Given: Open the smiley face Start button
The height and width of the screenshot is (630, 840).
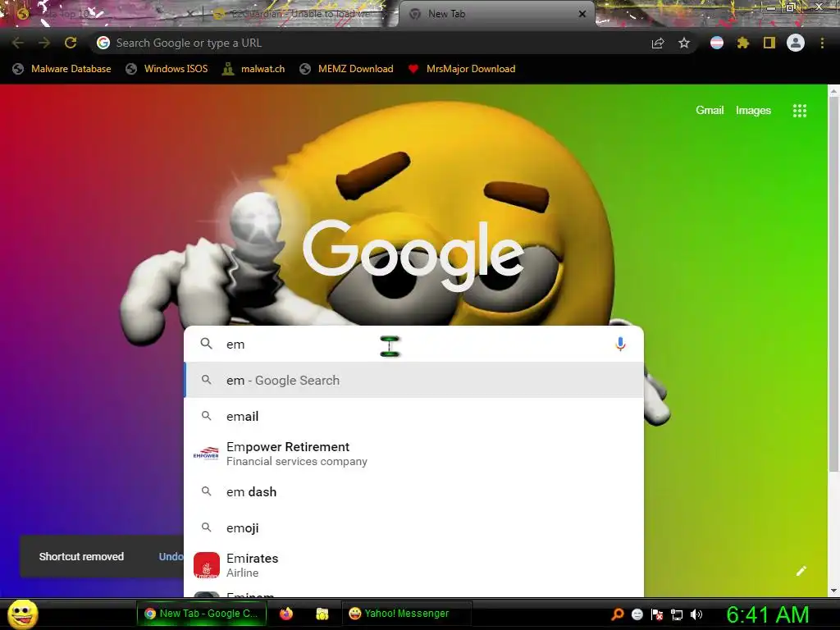Looking at the screenshot, I should pos(23,614).
